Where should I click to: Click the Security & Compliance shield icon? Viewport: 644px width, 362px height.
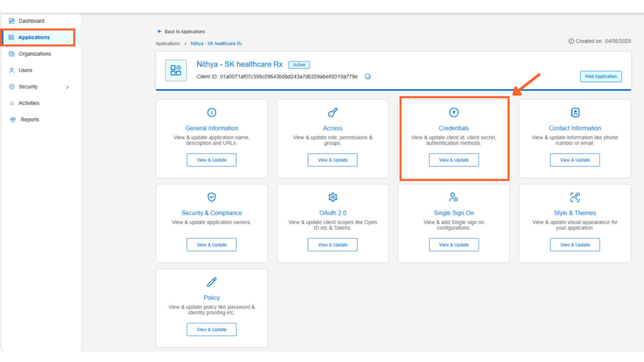point(212,197)
